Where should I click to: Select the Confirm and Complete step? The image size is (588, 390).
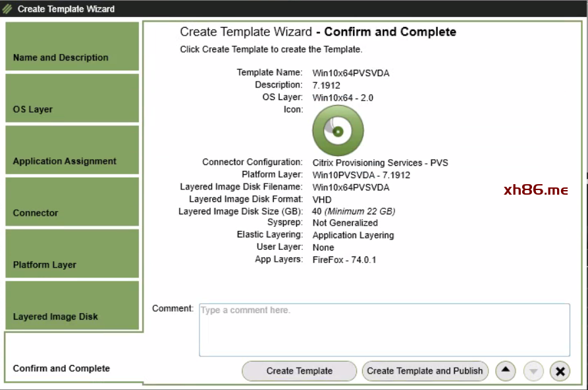point(72,358)
